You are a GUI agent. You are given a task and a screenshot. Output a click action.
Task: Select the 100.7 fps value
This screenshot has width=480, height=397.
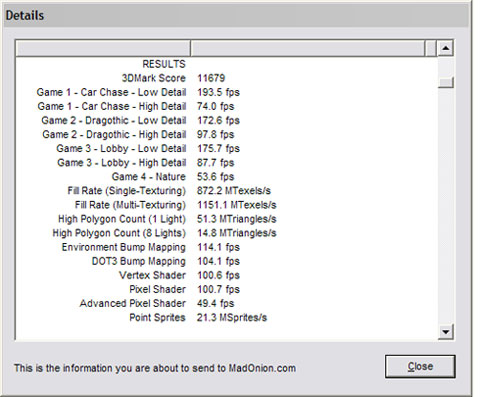(x=218, y=289)
